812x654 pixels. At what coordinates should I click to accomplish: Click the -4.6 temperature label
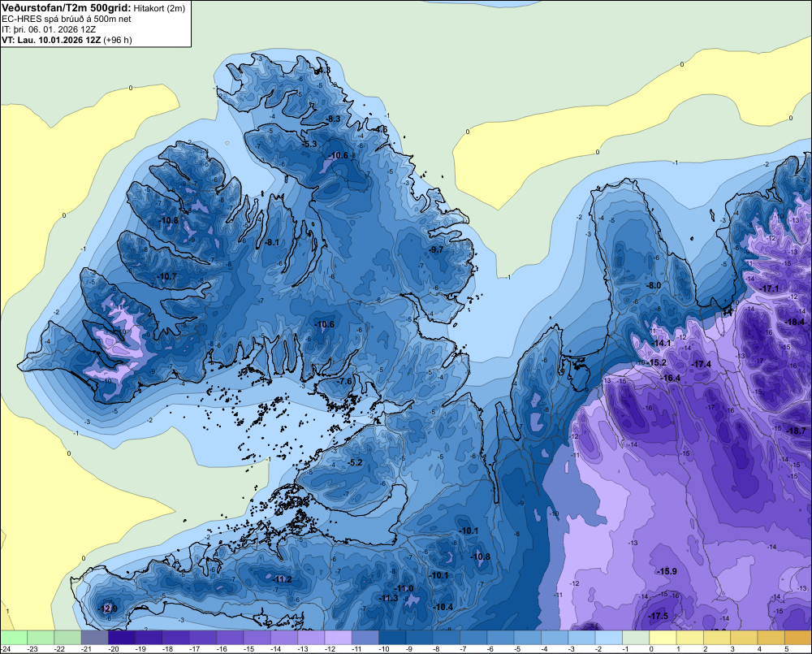click(381, 129)
